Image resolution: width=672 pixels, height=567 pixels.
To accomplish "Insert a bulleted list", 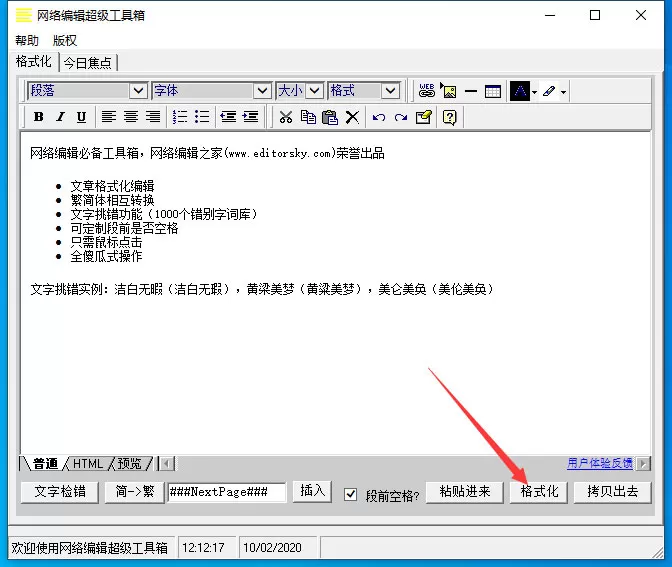I will pos(202,117).
